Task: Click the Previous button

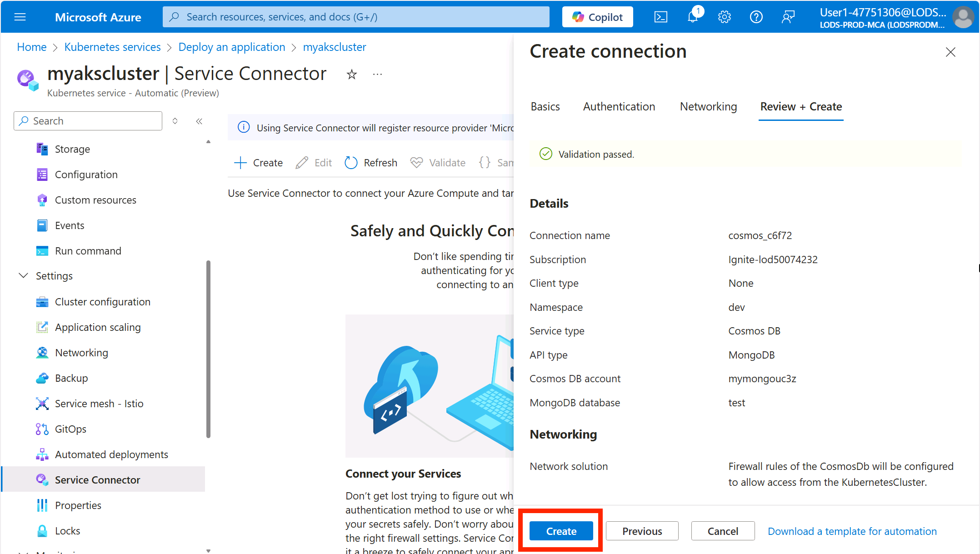Action: [x=642, y=531]
